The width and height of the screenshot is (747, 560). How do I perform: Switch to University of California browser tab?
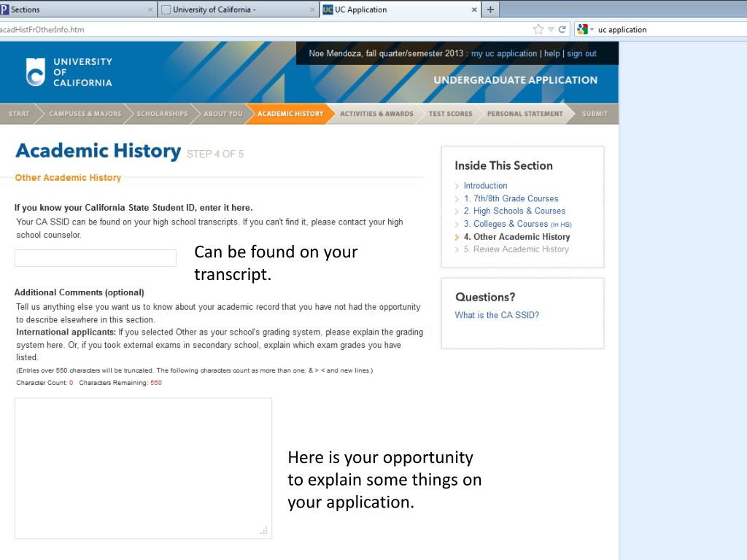click(239, 9)
